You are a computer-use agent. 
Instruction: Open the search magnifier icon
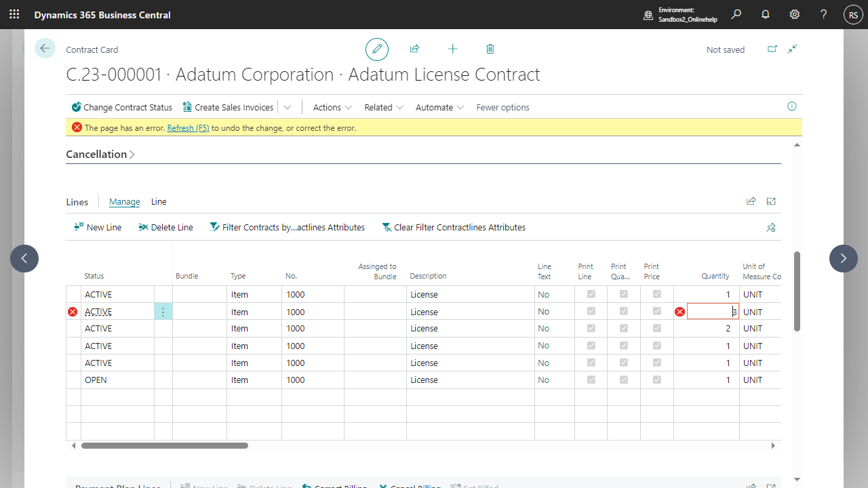coord(736,14)
